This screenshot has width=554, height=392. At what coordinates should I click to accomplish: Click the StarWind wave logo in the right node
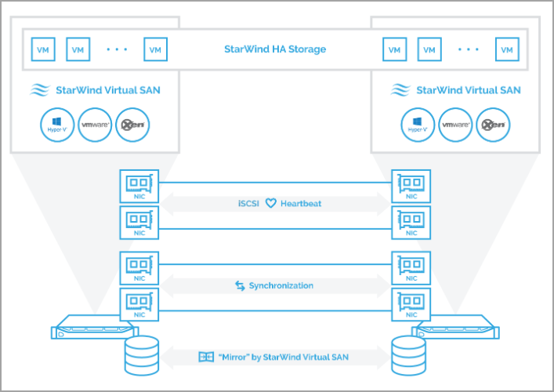coord(400,90)
